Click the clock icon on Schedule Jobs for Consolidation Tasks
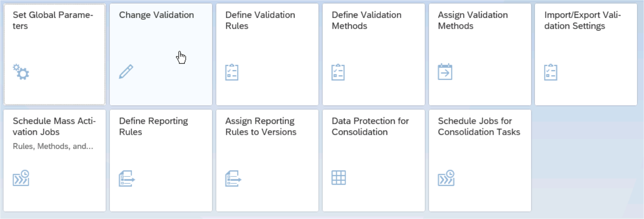Screen dimensions: 644x219 (446, 178)
